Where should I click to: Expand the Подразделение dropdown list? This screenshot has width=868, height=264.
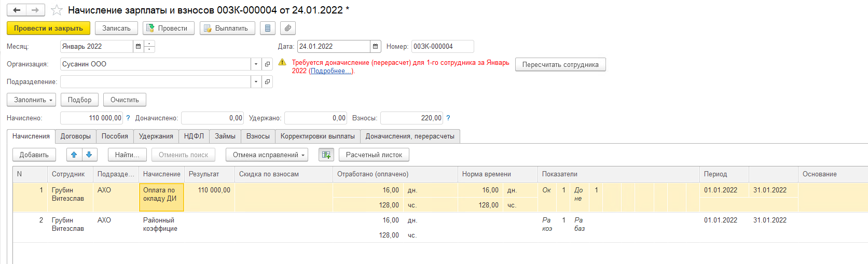(256, 82)
